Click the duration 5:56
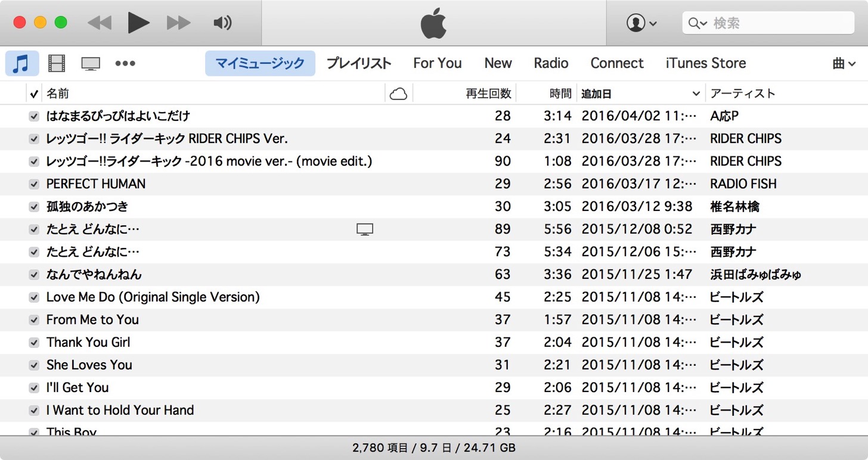 pos(557,229)
